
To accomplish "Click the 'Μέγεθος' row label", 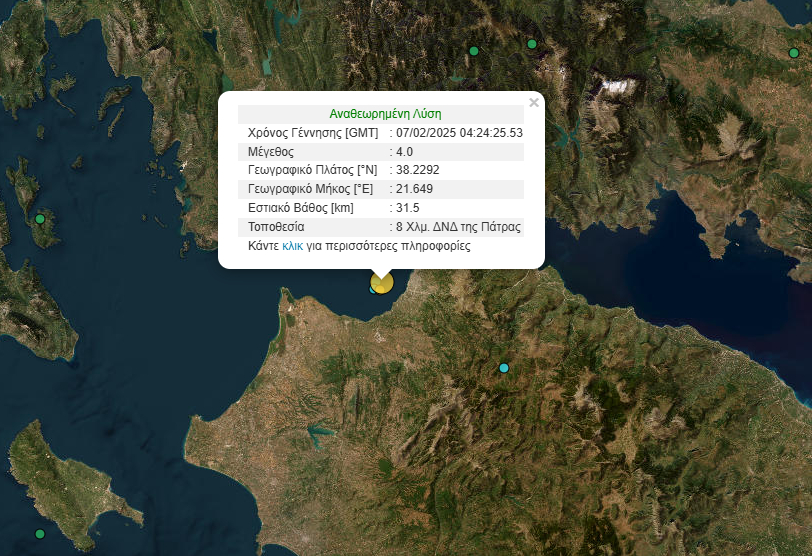I will pyautogui.click(x=270, y=152).
